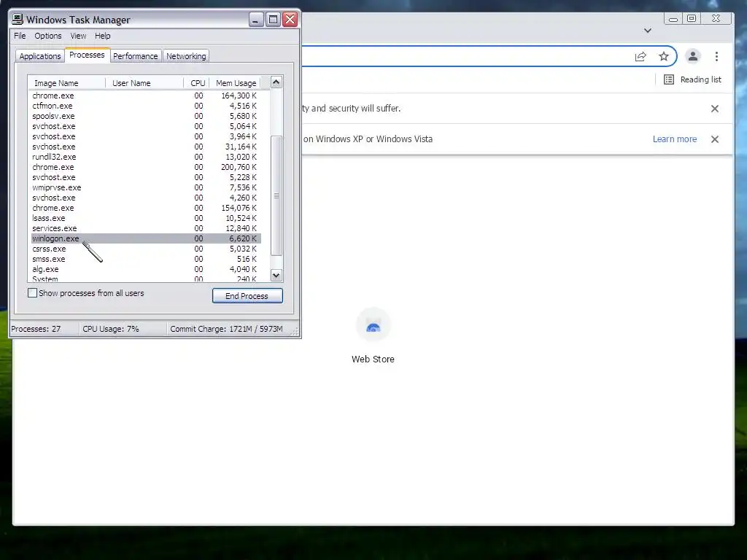The height and width of the screenshot is (560, 747).
Task: Select smss.exe process row
Action: pyautogui.click(x=145, y=259)
